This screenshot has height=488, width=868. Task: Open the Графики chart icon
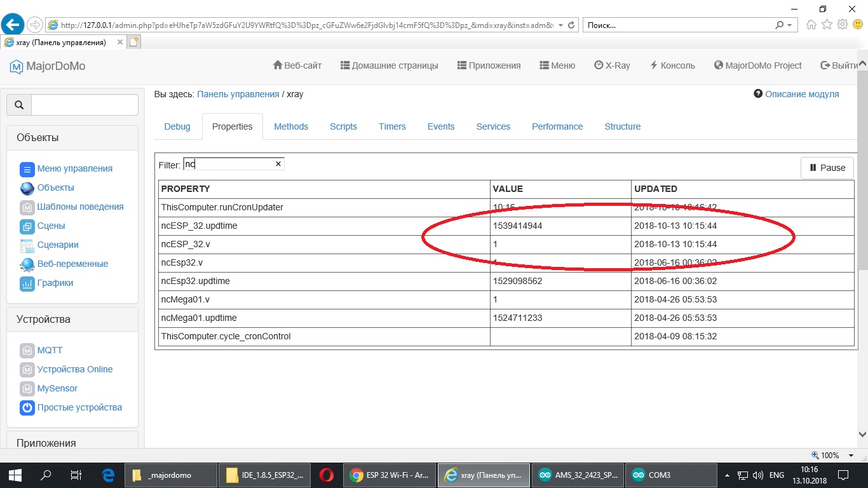click(27, 283)
